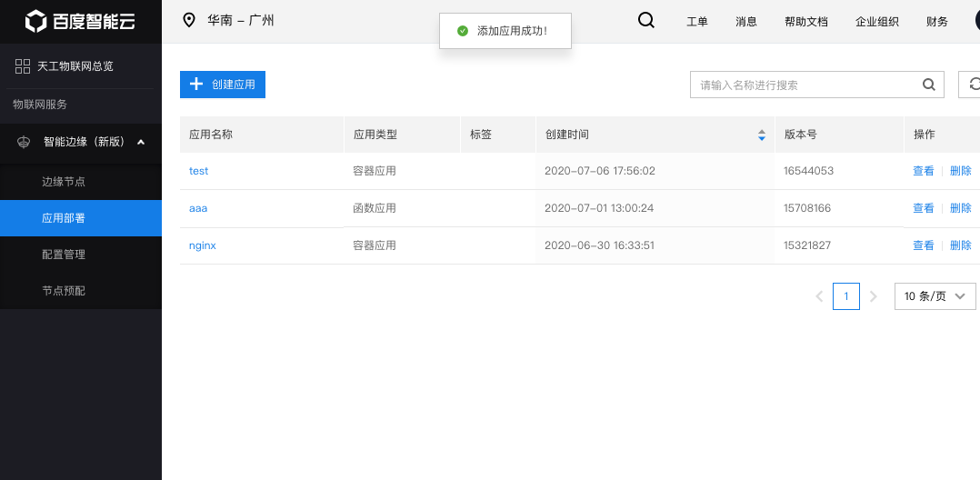The width and height of the screenshot is (980, 480).
Task: Select 应用部署 in the sidebar
Action: [81, 218]
